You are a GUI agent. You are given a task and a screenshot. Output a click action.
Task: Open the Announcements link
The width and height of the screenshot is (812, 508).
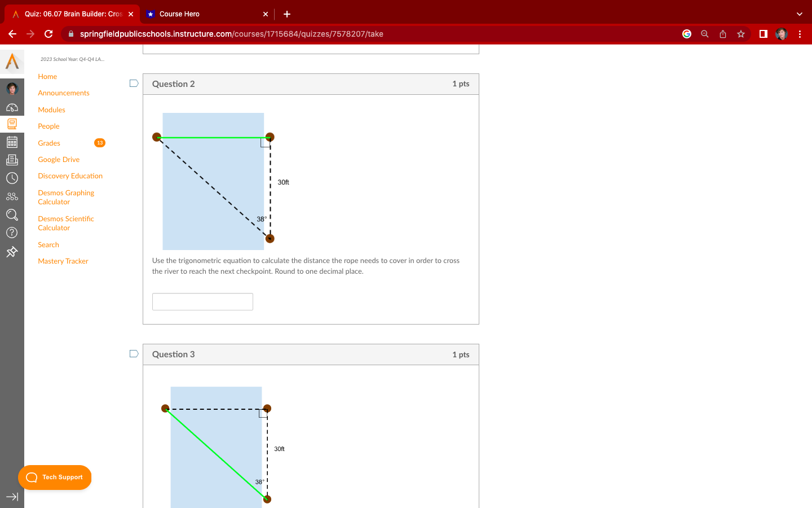64,93
